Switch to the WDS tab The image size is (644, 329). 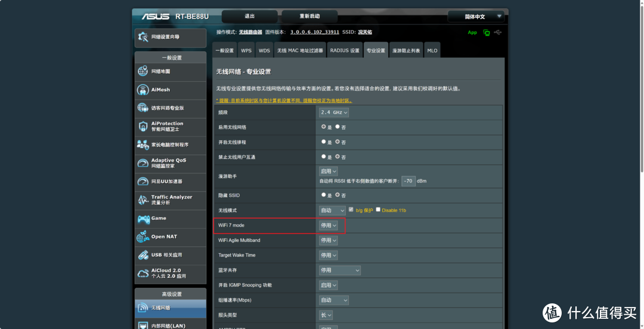(x=264, y=51)
